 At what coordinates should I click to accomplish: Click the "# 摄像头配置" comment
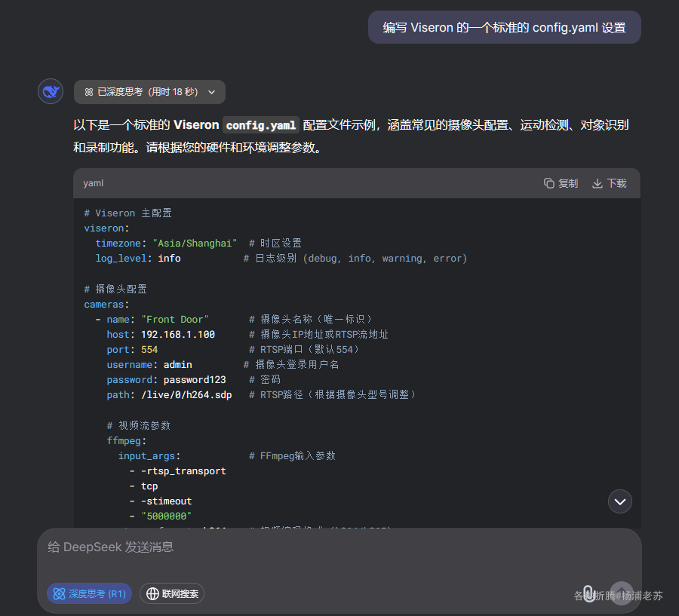pos(115,290)
